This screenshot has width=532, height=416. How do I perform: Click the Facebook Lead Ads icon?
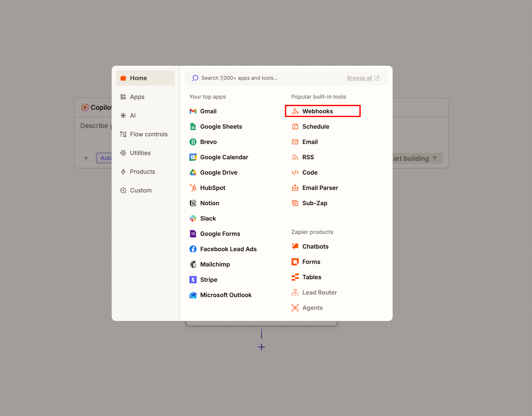pyautogui.click(x=193, y=249)
